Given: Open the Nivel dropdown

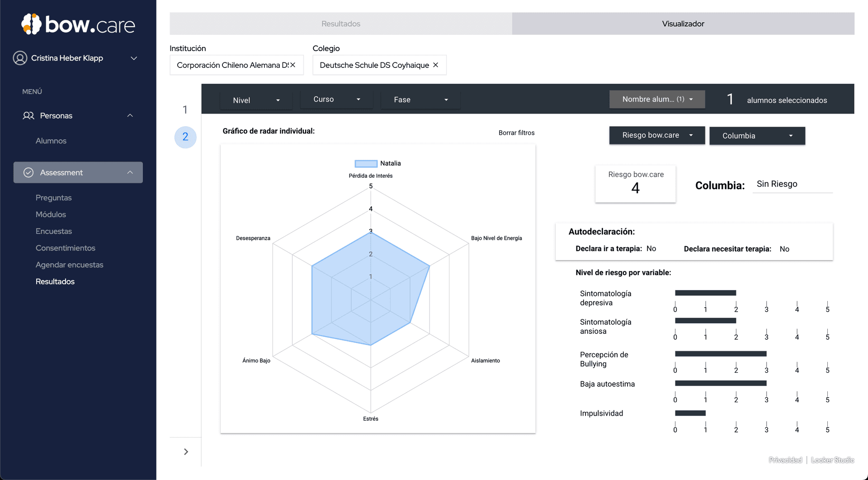Looking at the screenshot, I should click(256, 100).
